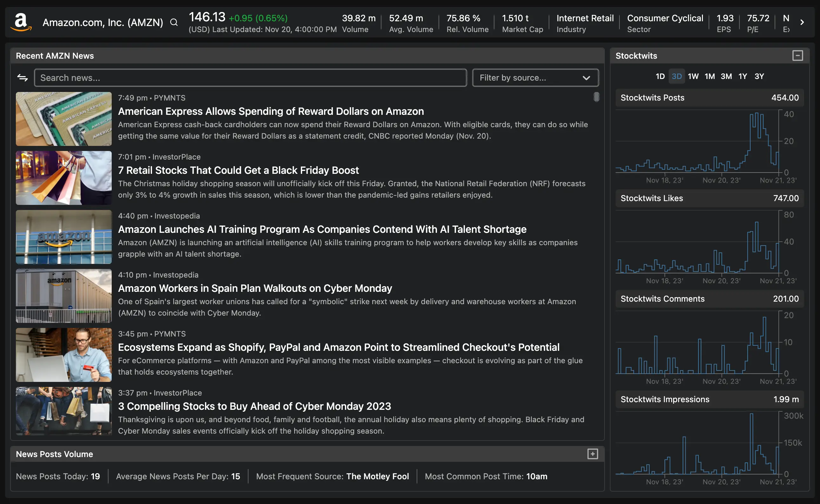
Task: Click the Search news input field
Action: 250,77
